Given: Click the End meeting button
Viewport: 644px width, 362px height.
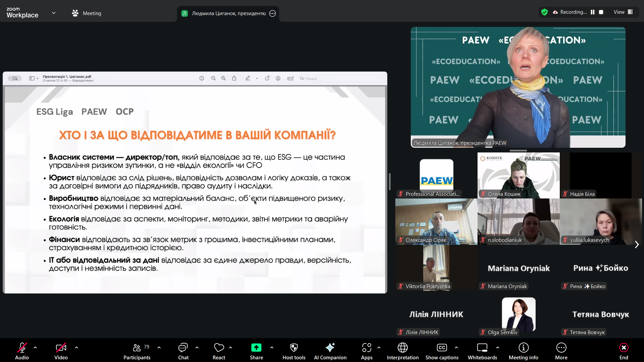Looking at the screenshot, I should tap(624, 351).
